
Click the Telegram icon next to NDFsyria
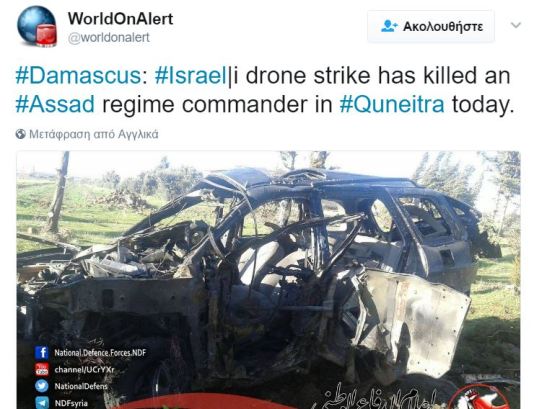[42, 403]
